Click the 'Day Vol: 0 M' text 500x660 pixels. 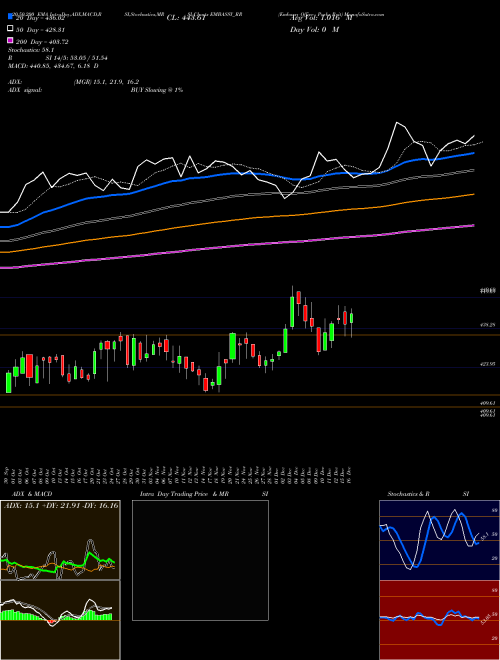314,30
